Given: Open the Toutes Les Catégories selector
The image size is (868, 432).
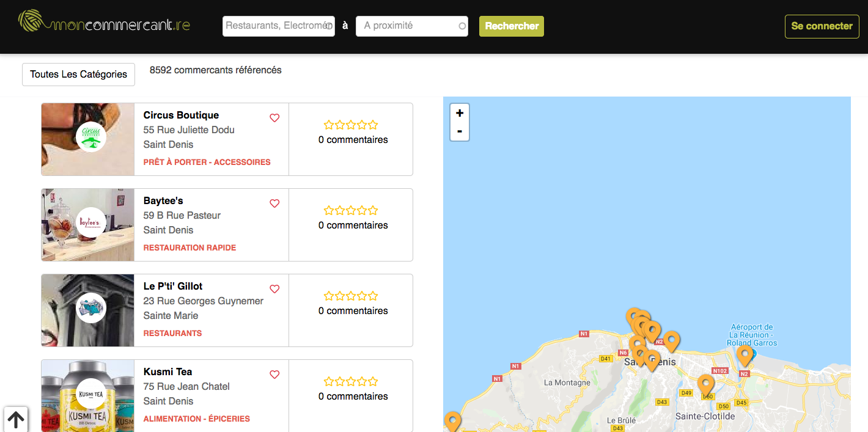Looking at the screenshot, I should click(x=78, y=75).
